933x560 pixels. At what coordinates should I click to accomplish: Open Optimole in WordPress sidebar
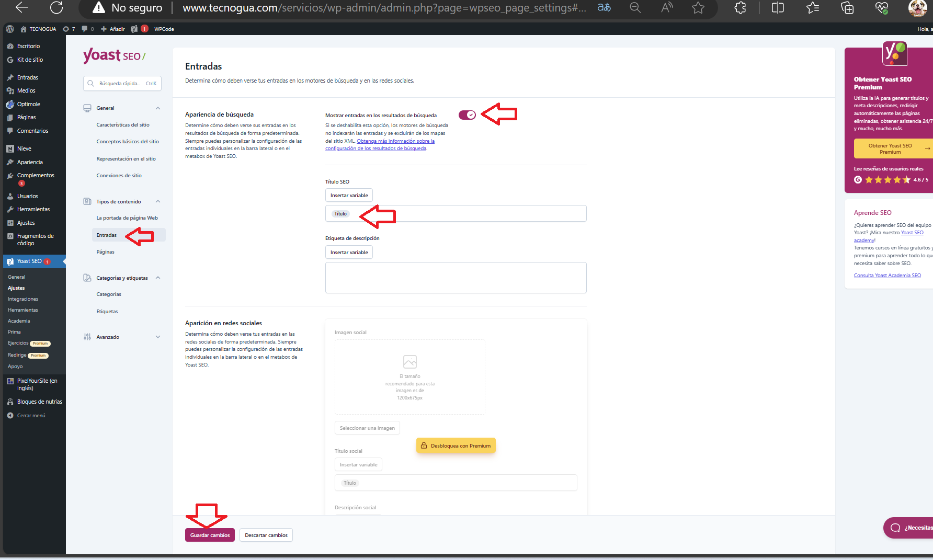click(x=28, y=104)
